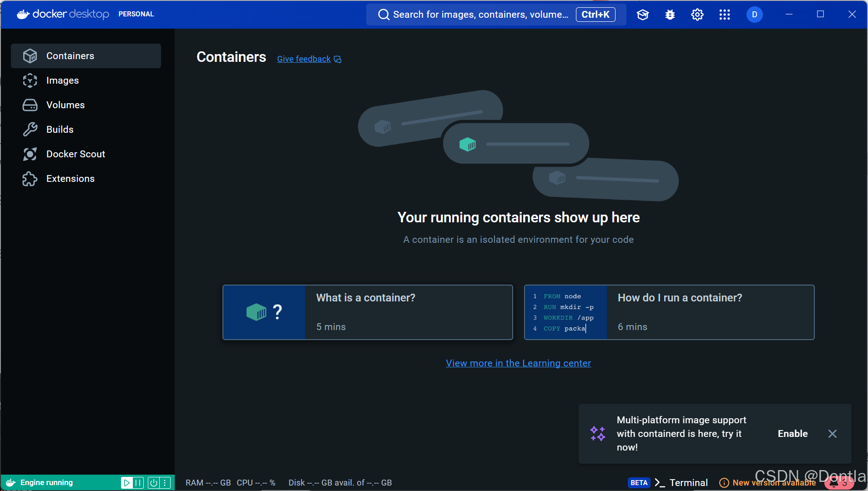Image resolution: width=868 pixels, height=491 pixels.
Task: Open the account avatar labeled D
Action: click(754, 15)
